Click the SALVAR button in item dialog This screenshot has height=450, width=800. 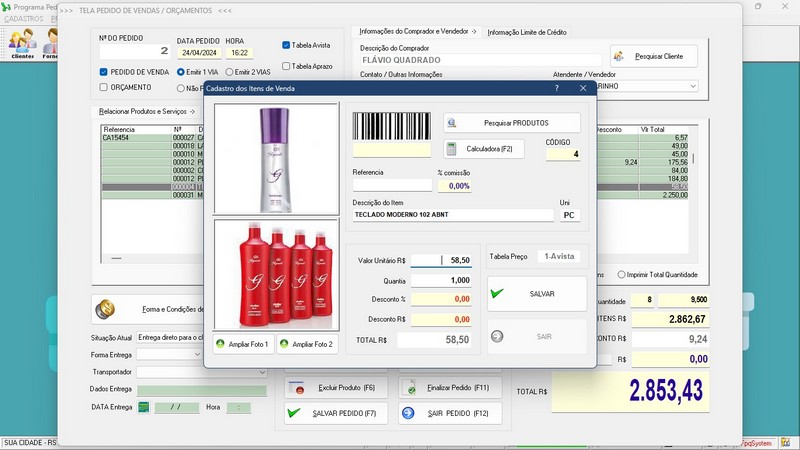537,294
